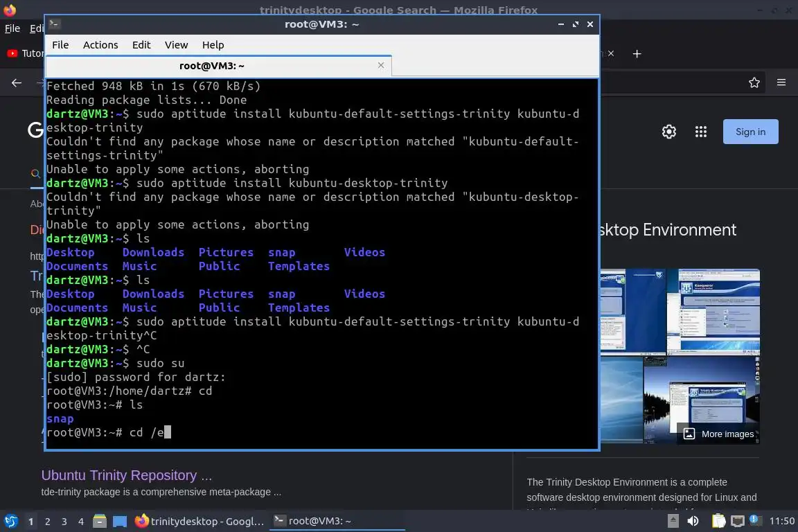Open the Help menu in terminal
Image resolution: width=798 pixels, height=532 pixels.
213,45
